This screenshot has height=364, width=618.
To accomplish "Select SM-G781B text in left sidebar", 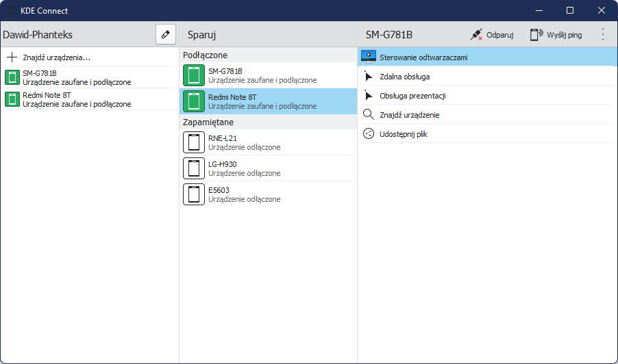I will point(40,73).
